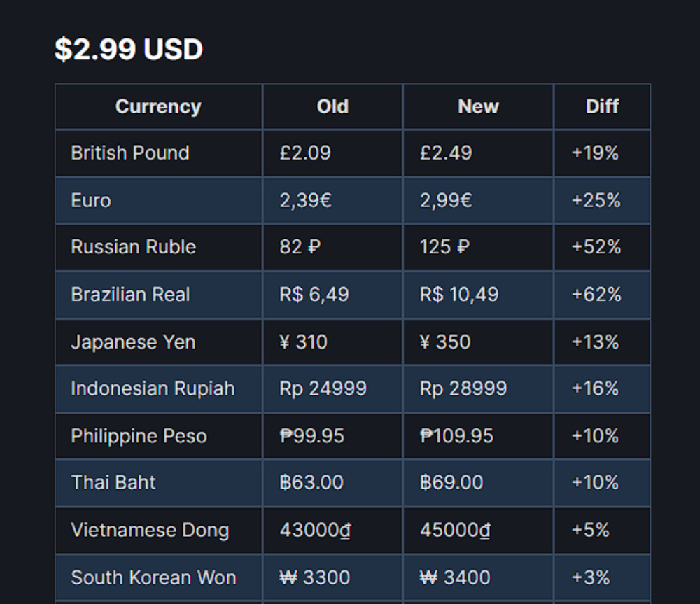Select Russian Ruble new price 125 ₽
Viewport: 700px width, 604px height.
coord(444,247)
